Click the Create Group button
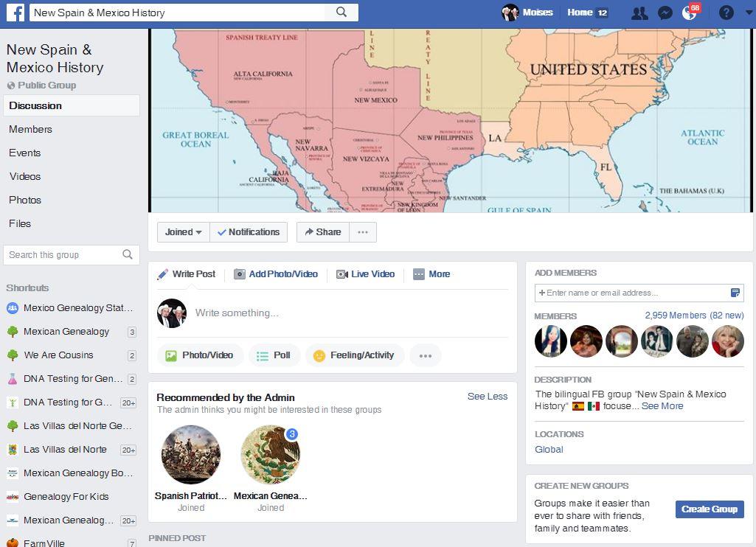The image size is (756, 547). click(x=710, y=509)
